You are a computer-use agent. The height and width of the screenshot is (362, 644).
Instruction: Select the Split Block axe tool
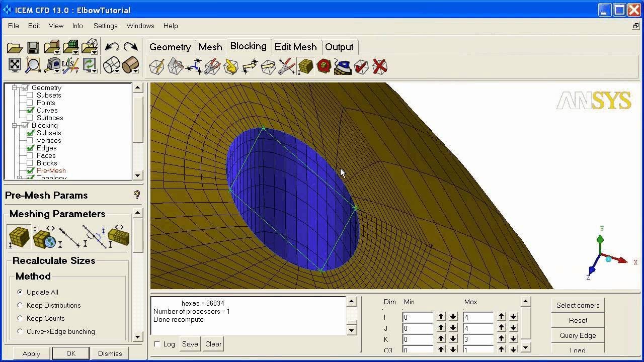pos(176,67)
